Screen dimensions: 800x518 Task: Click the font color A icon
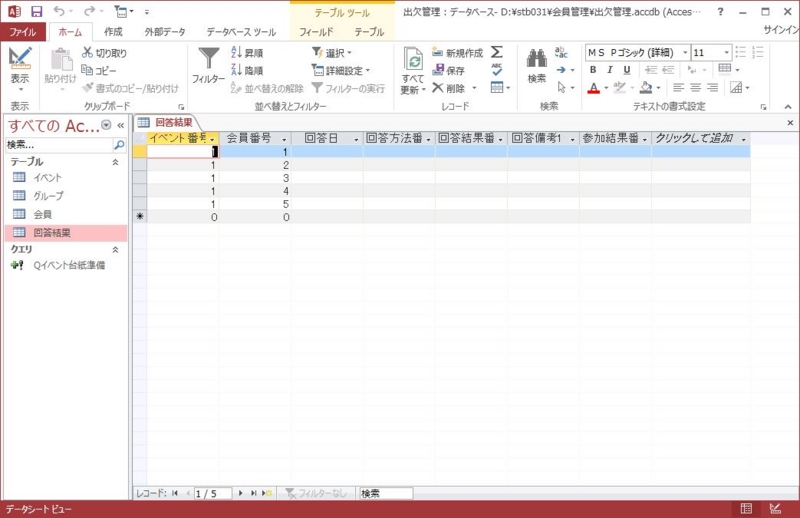593,88
